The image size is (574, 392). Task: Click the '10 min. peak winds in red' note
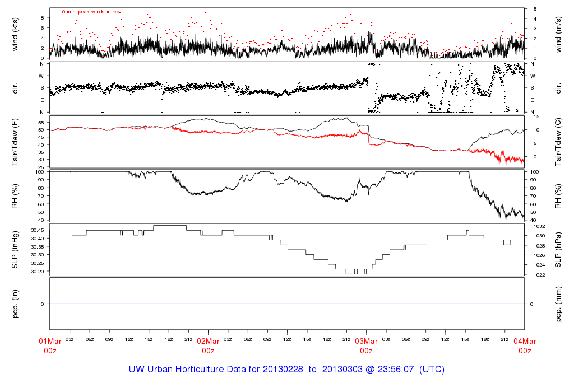[90, 12]
